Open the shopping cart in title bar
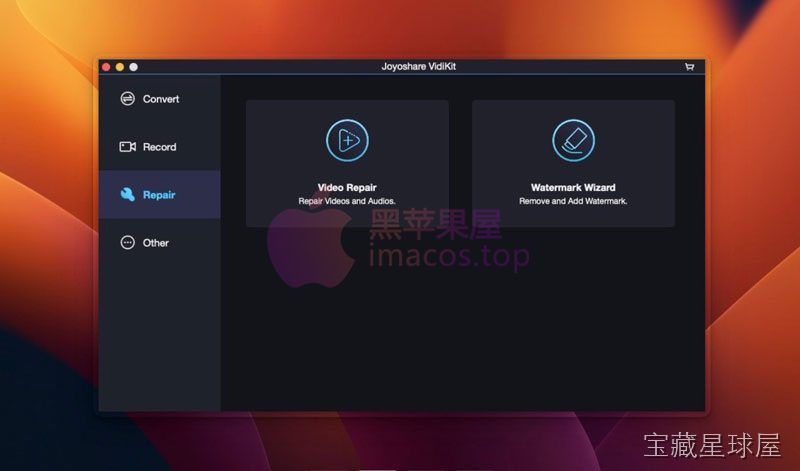Viewport: 800px width, 471px height. (x=689, y=67)
